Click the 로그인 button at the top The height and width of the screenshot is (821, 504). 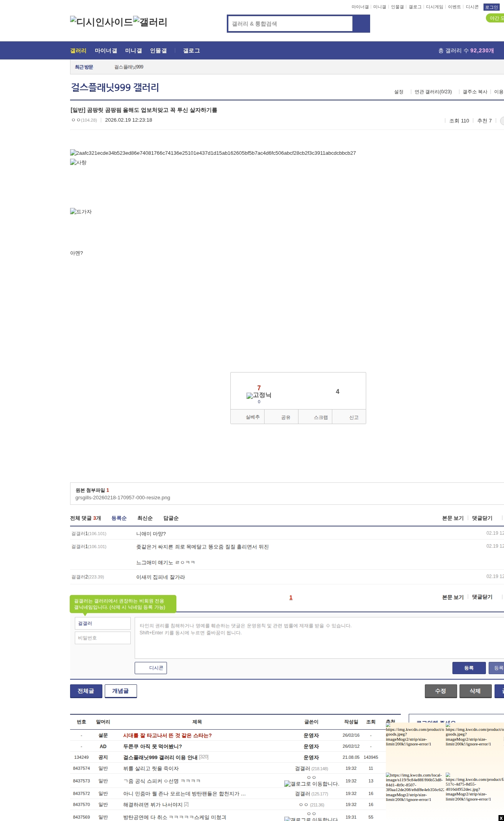491,7
